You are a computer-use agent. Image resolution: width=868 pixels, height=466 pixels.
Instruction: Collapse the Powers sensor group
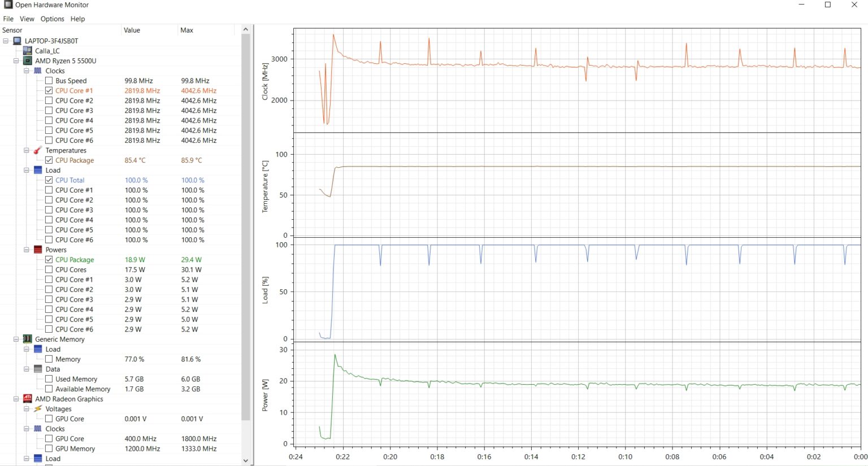tap(27, 250)
